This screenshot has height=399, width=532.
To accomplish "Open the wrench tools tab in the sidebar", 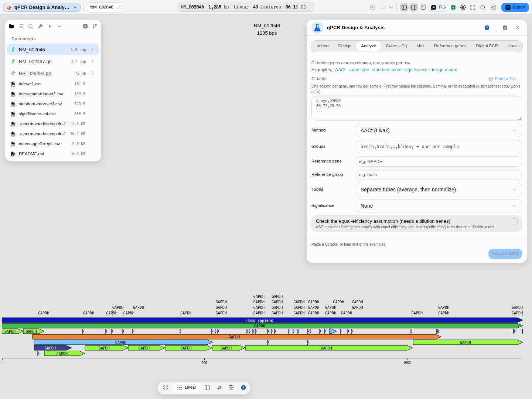I will [x=40, y=26].
